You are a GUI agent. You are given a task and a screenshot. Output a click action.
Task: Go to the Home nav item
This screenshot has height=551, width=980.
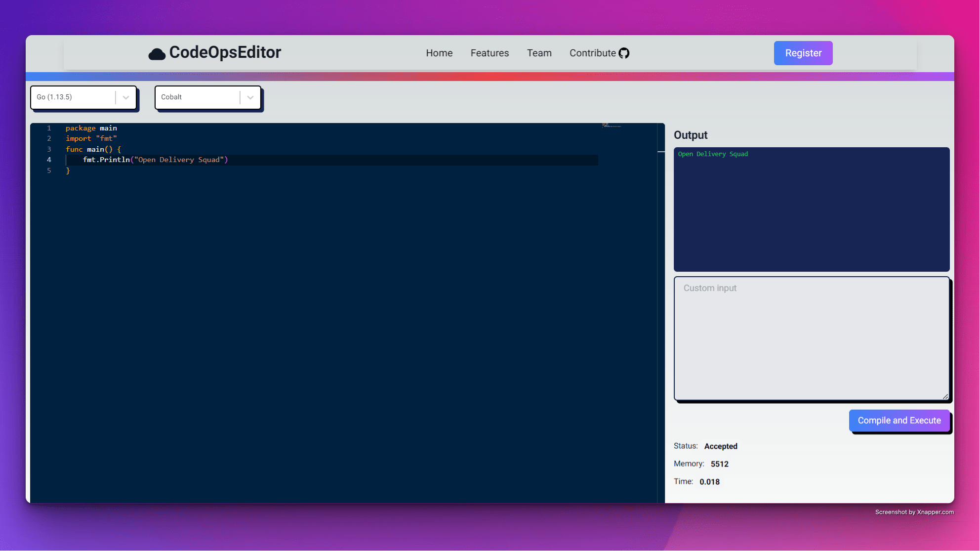(x=439, y=53)
